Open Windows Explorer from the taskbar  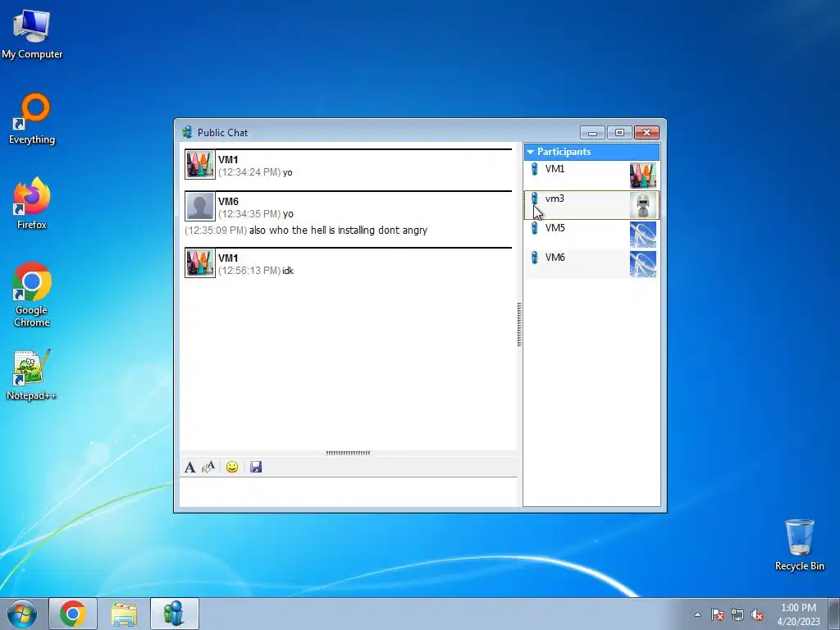pyautogui.click(x=124, y=614)
